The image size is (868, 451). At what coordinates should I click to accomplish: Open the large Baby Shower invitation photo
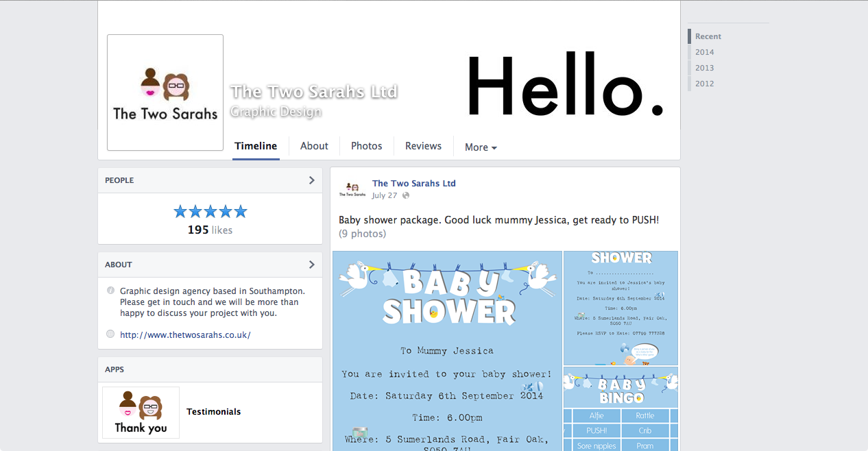point(447,351)
